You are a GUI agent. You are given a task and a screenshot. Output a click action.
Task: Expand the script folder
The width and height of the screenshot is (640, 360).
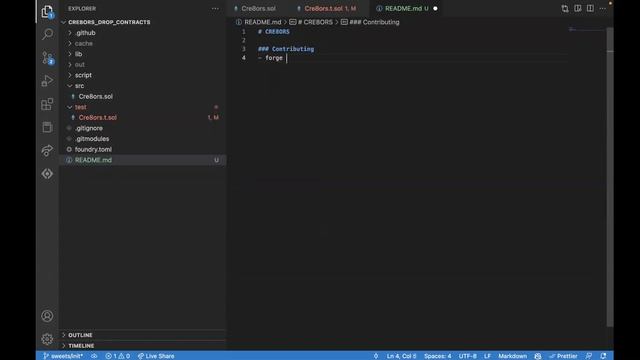(83, 75)
